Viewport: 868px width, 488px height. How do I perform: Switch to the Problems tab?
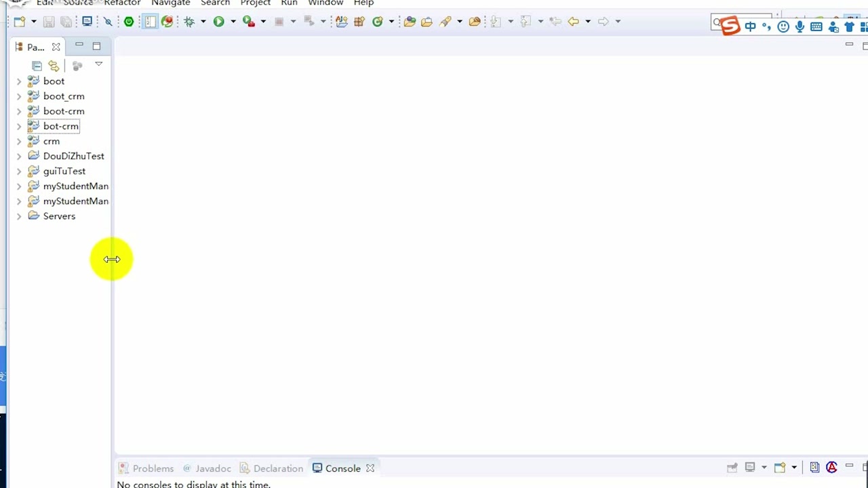coord(146,468)
